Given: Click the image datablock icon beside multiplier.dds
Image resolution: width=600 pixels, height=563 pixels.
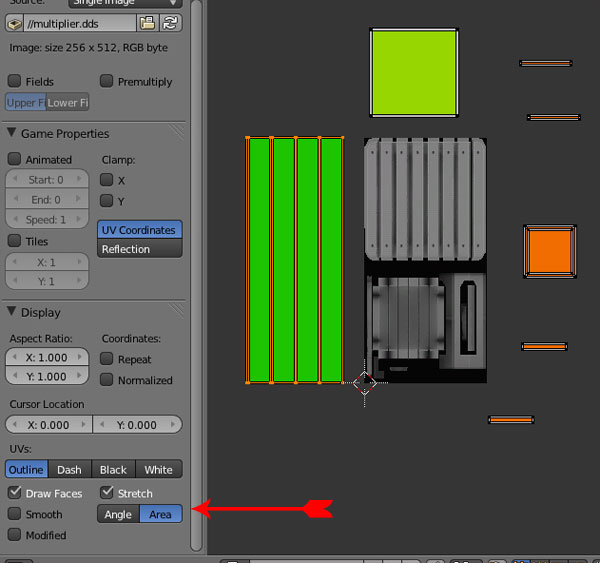Looking at the screenshot, I should click(x=14, y=23).
